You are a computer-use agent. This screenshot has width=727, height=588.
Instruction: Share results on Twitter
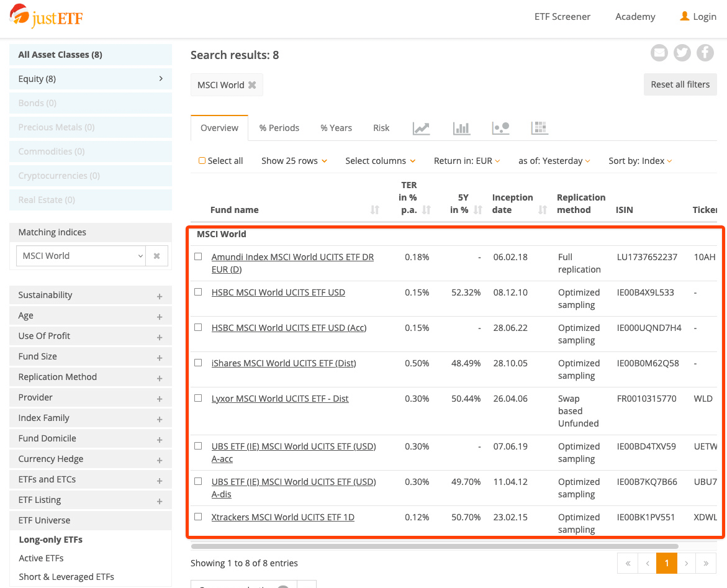point(682,53)
